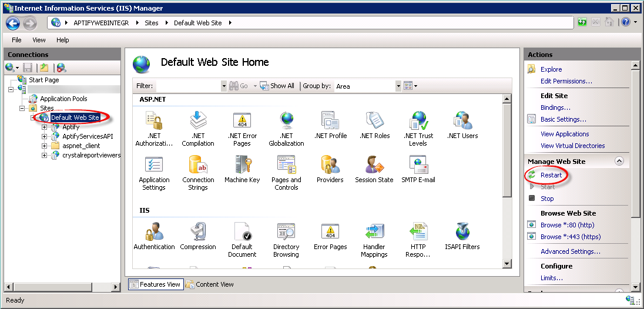Screen dimensions: 644x309
Task: Open the view mode dropdown button
Action: 411,86
